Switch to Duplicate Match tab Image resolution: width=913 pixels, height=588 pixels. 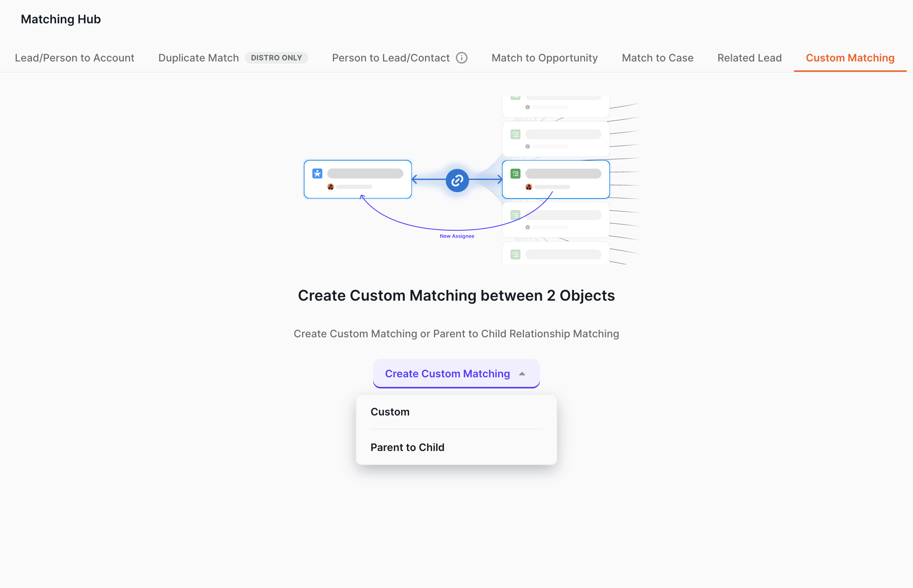point(198,58)
